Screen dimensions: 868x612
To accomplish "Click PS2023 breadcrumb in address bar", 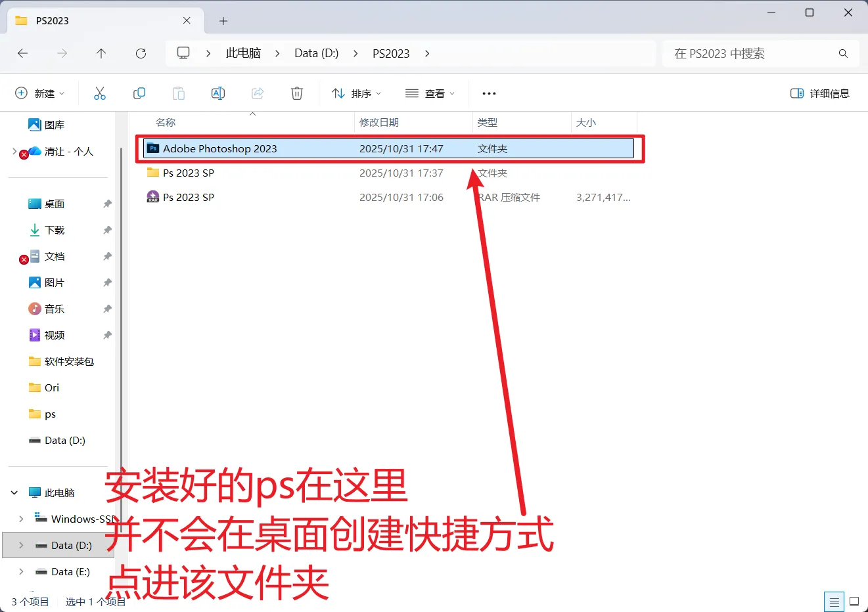I will (391, 53).
